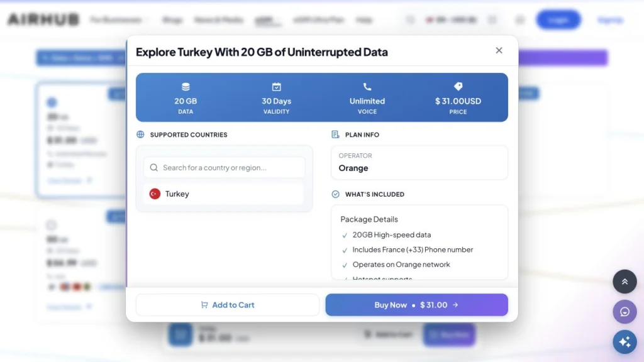Click the scroll-to-top double chevron button

pyautogui.click(x=625, y=282)
